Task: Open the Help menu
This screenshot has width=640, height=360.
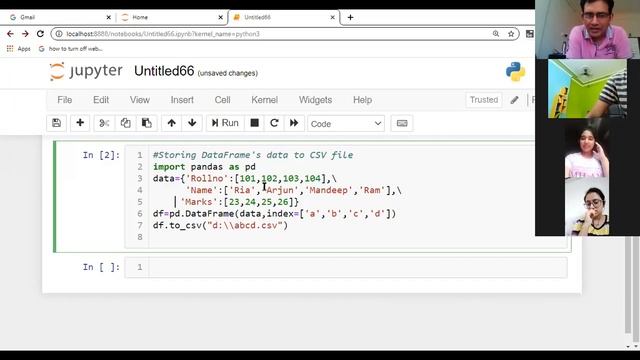Action: [362, 100]
